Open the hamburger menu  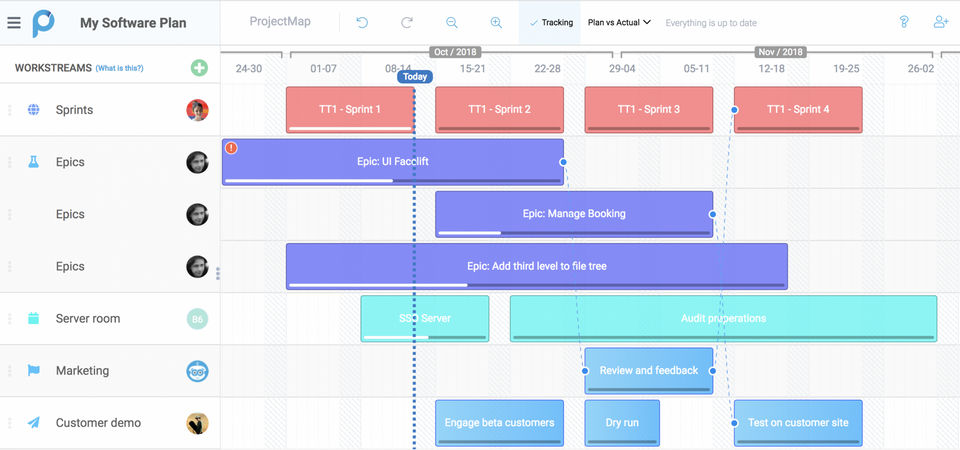(14, 22)
